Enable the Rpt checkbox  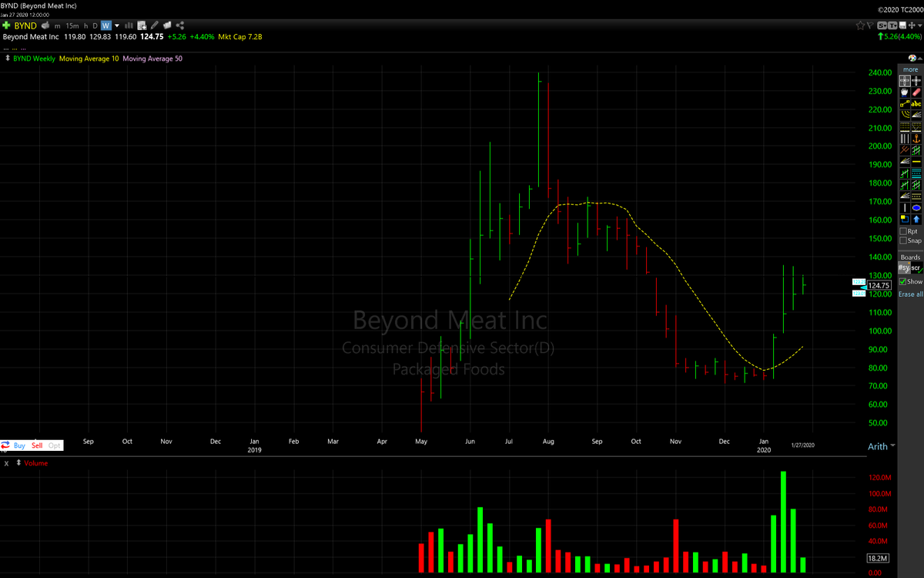click(x=903, y=231)
